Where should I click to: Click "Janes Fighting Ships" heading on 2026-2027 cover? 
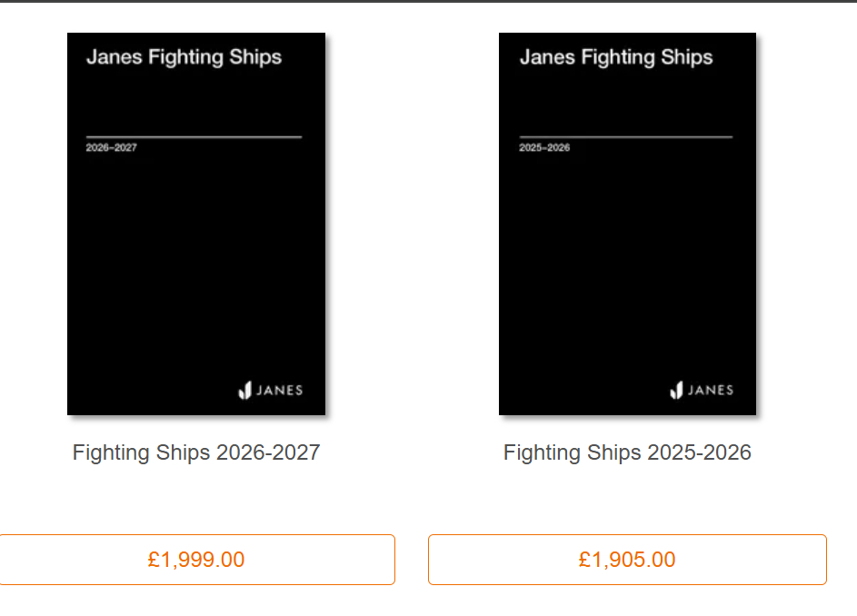[x=184, y=57]
